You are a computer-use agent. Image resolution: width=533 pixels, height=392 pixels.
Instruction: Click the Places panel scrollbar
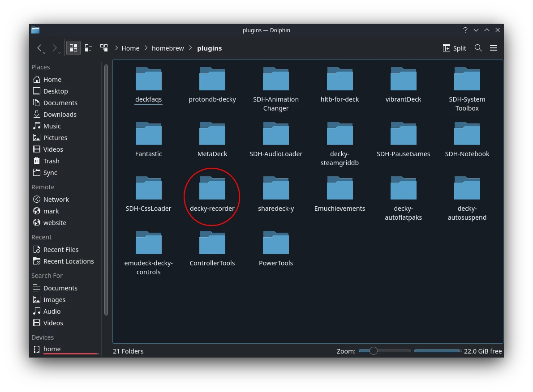pyautogui.click(x=106, y=190)
